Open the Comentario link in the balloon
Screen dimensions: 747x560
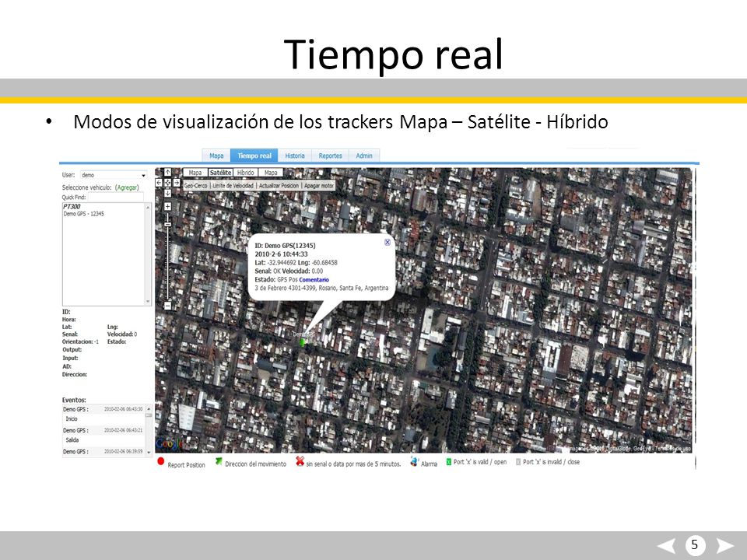pyautogui.click(x=314, y=280)
